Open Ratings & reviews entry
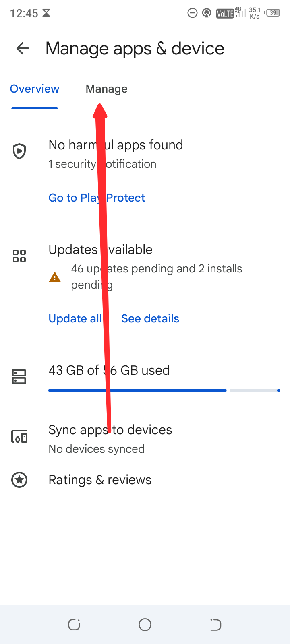Viewport: 290px width, 644px height. coord(100,480)
